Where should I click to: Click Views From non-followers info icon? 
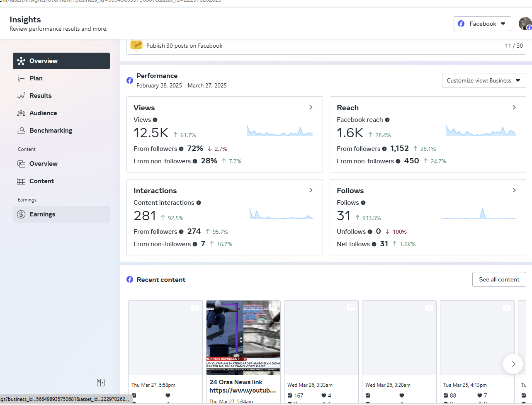pos(195,161)
